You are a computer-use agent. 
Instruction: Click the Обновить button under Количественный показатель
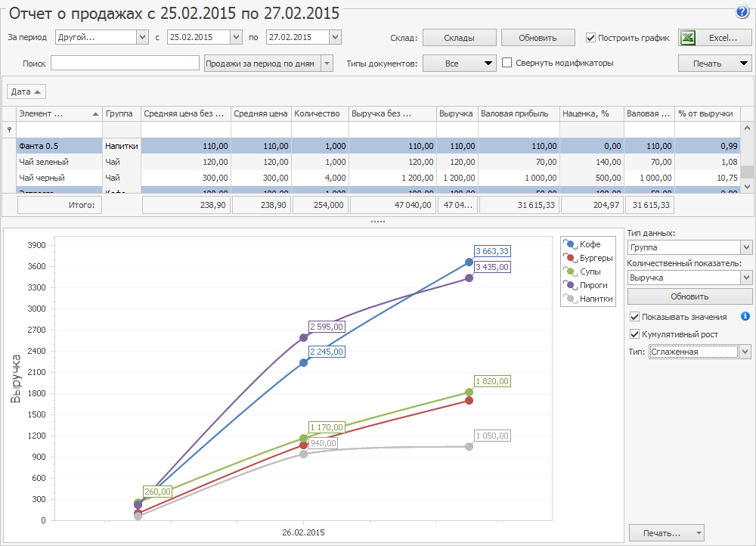(x=689, y=296)
